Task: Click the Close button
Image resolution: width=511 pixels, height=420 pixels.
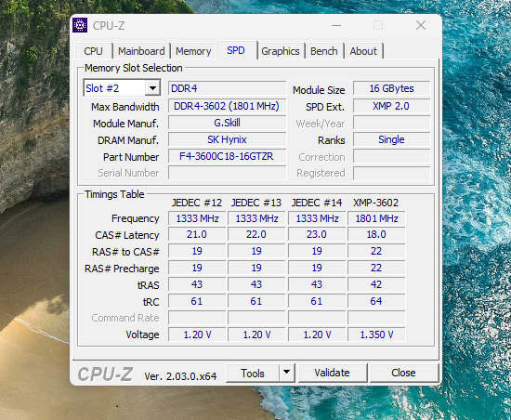Action: (403, 373)
